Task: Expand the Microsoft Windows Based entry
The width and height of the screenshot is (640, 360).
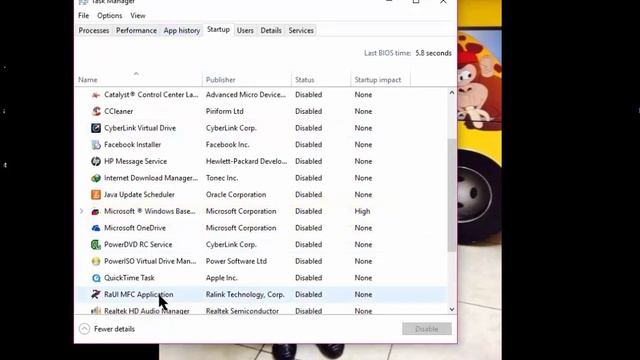Action: coord(81,211)
